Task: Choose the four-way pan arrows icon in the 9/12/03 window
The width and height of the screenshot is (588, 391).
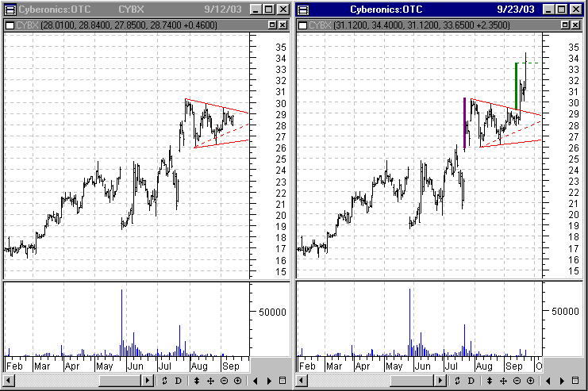Action: click(x=210, y=381)
